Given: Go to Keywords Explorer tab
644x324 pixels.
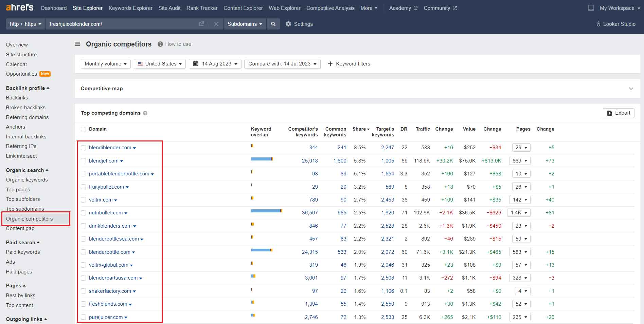Looking at the screenshot, I should 130,8.
